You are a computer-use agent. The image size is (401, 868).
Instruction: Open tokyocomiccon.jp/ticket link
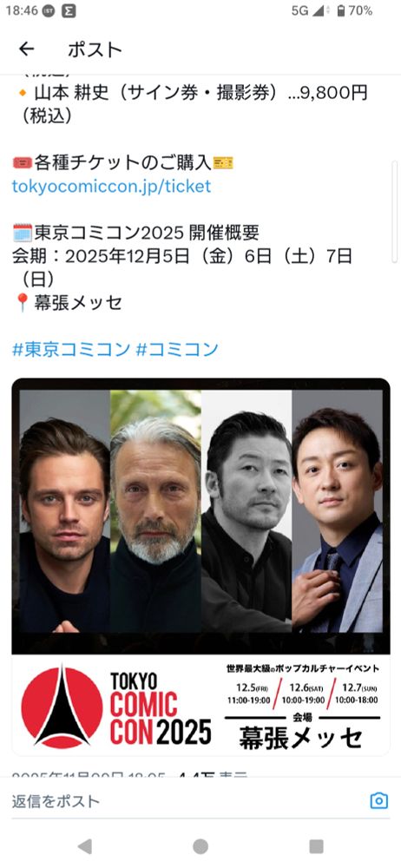pos(111,186)
